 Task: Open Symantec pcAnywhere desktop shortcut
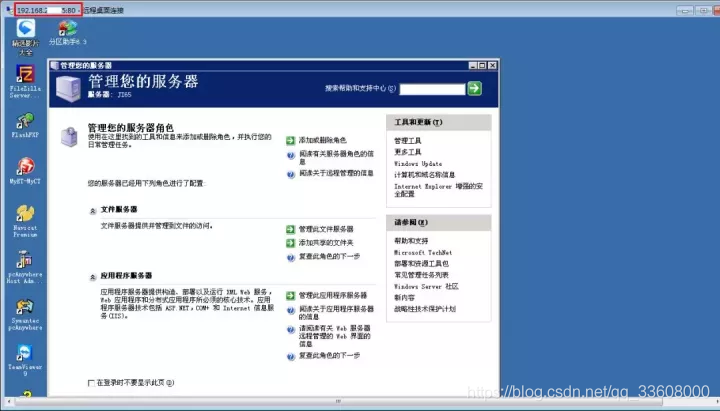click(x=25, y=315)
